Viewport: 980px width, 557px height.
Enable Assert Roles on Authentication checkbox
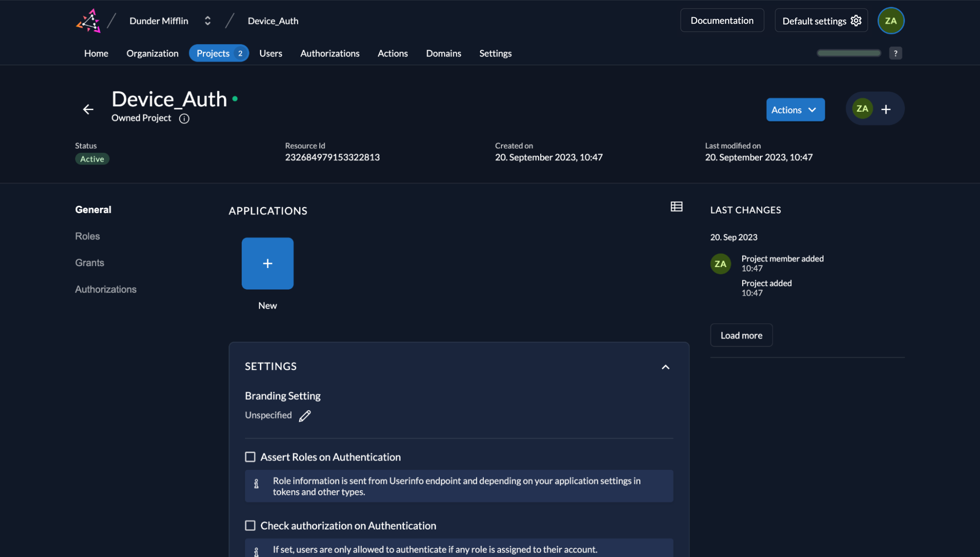(250, 457)
